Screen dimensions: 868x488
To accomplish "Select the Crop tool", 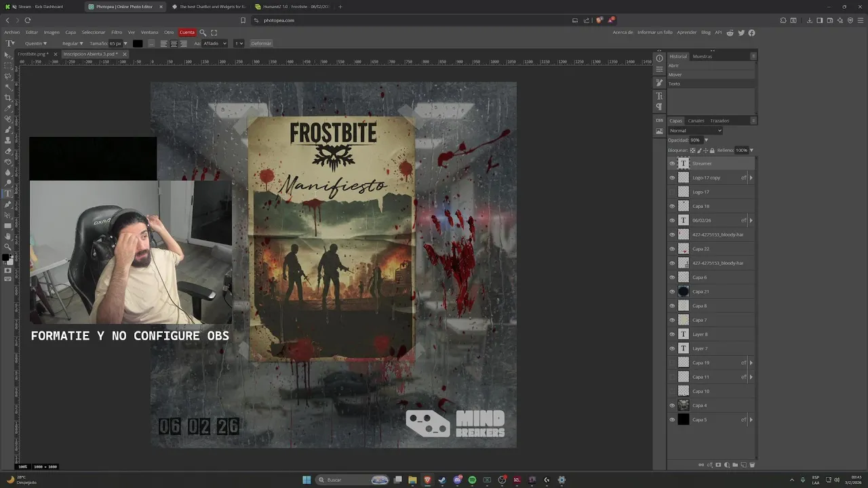I will [8, 98].
